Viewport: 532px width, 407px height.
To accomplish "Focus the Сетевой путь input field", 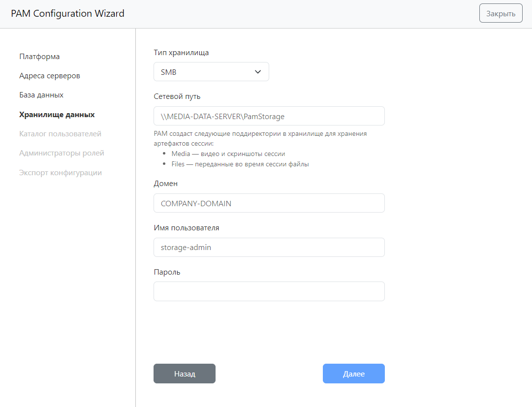I will (269, 116).
